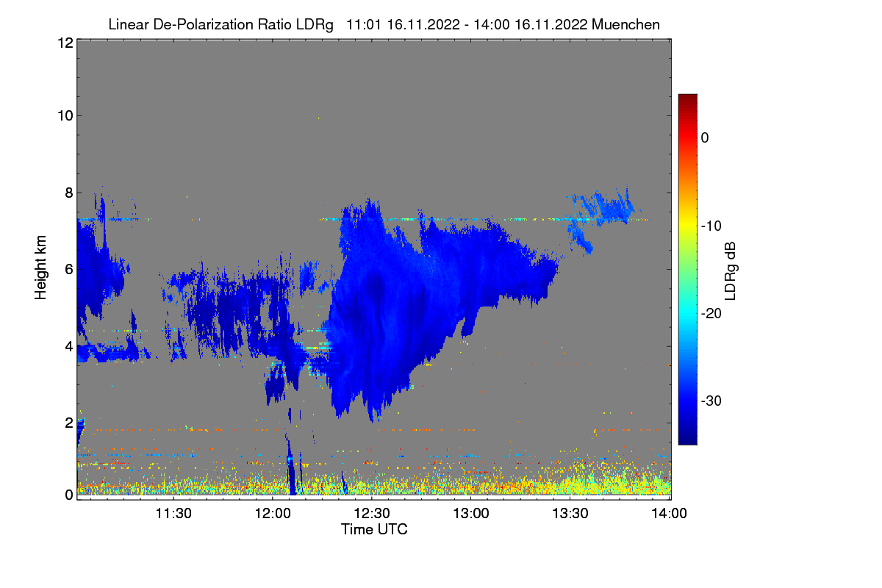Image resolution: width=882 pixels, height=588 pixels.
Task: Click the height tick label 12
Action: coord(64,43)
